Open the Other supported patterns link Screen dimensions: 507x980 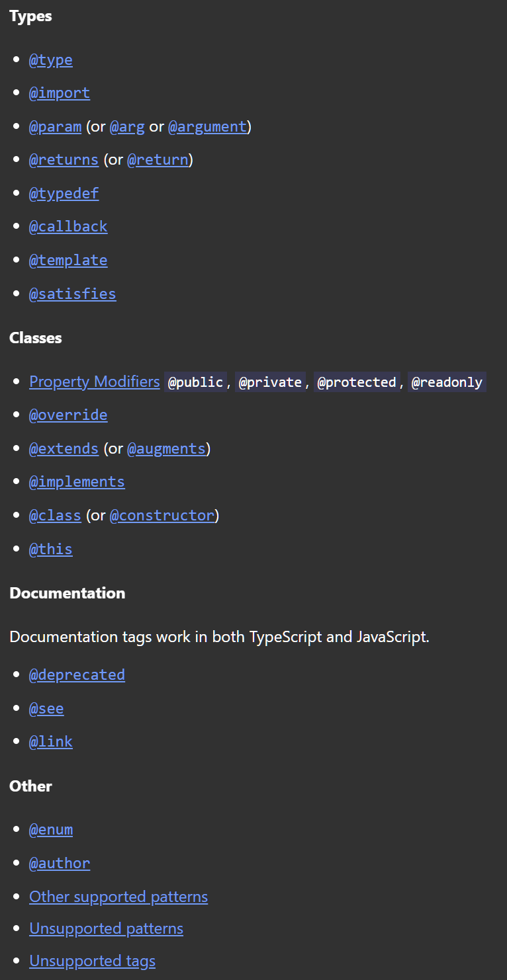[118, 897]
